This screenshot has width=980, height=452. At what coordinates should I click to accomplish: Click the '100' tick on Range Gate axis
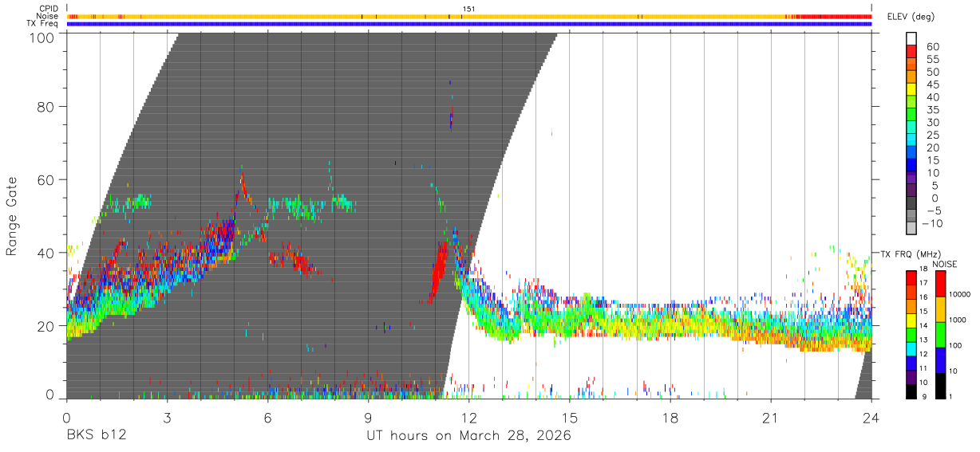click(x=42, y=37)
